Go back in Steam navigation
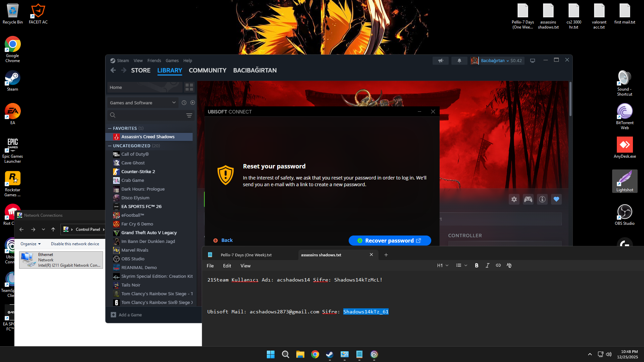The image size is (644, 362). [x=113, y=70]
